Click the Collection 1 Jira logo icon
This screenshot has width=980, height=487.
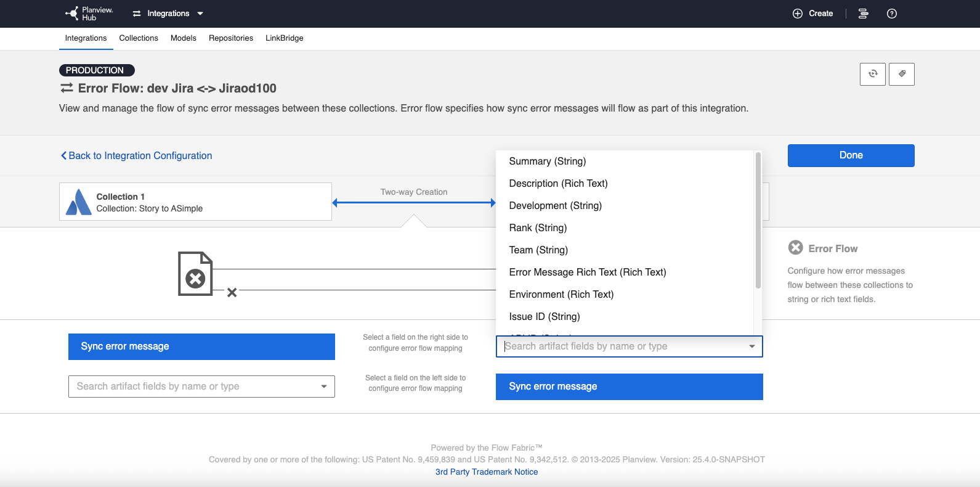click(x=79, y=202)
